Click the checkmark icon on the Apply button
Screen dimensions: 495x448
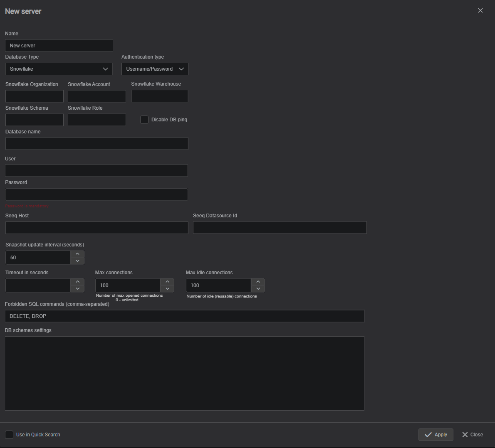point(428,435)
